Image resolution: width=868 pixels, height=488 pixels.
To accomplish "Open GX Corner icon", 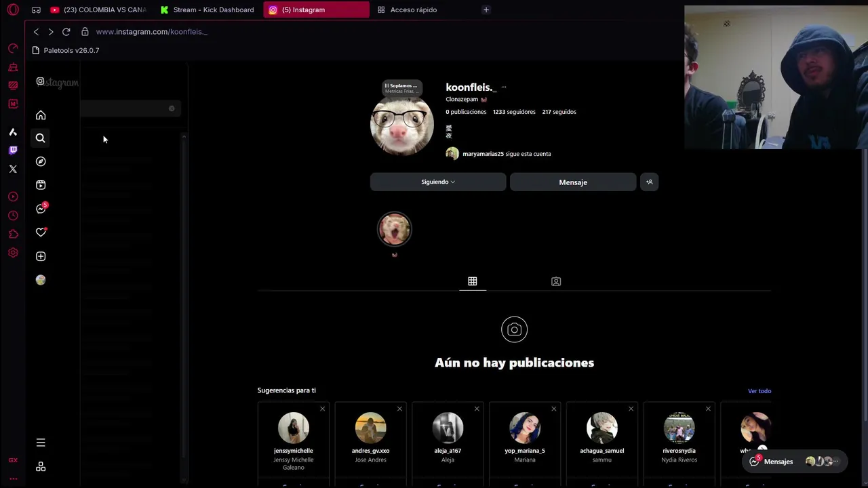I will [13, 460].
